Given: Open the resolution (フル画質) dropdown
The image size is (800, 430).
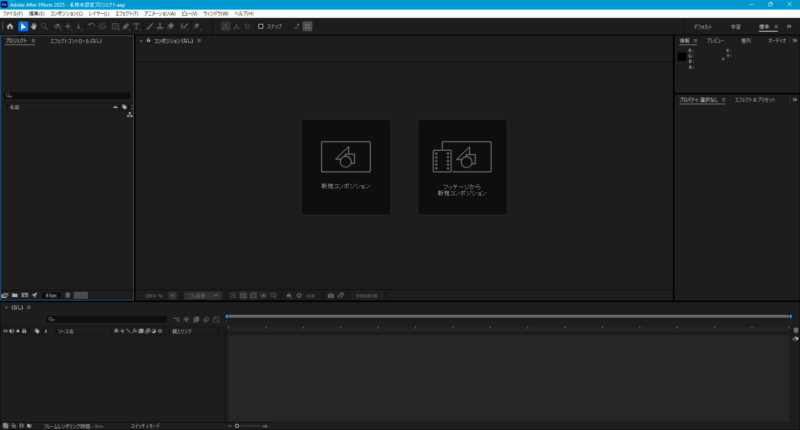Looking at the screenshot, I should pyautogui.click(x=203, y=296).
